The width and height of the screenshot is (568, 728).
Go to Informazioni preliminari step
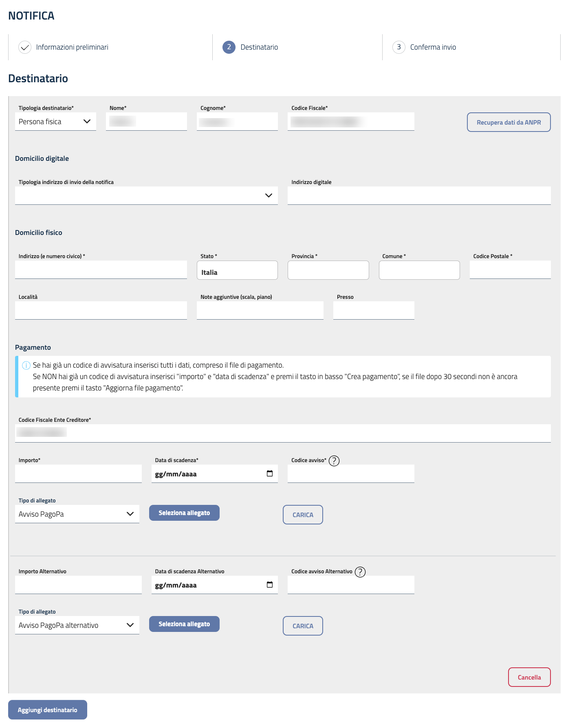coord(72,47)
